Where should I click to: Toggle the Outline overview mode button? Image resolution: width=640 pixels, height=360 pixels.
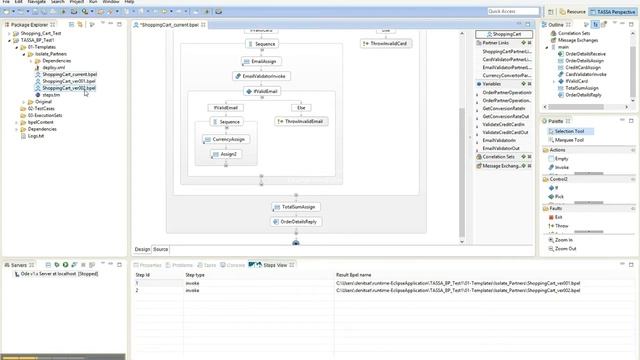pos(604,25)
